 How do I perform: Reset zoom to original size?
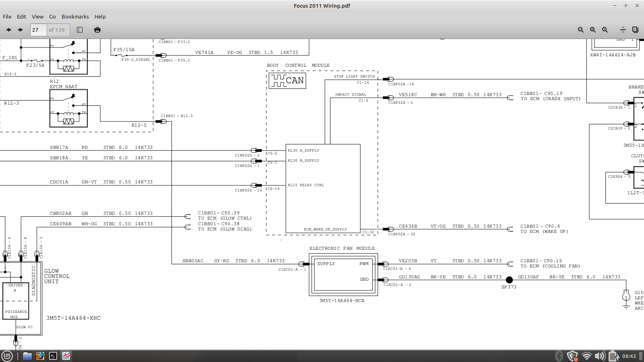point(605,30)
